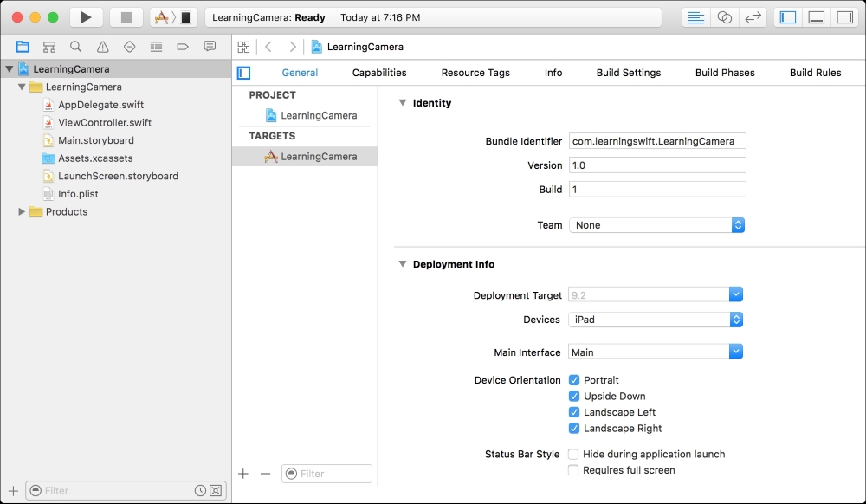Switch to the Build Settings tab
The width and height of the screenshot is (866, 504).
(628, 73)
